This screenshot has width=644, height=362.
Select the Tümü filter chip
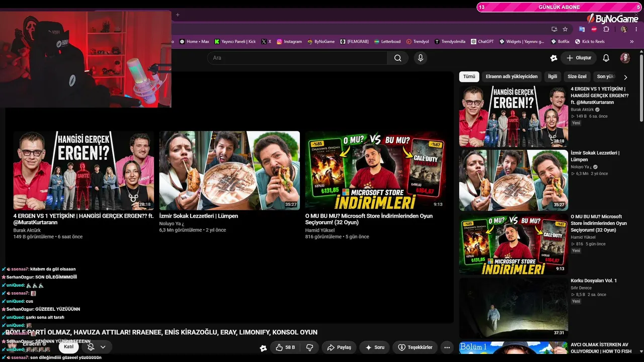click(469, 77)
